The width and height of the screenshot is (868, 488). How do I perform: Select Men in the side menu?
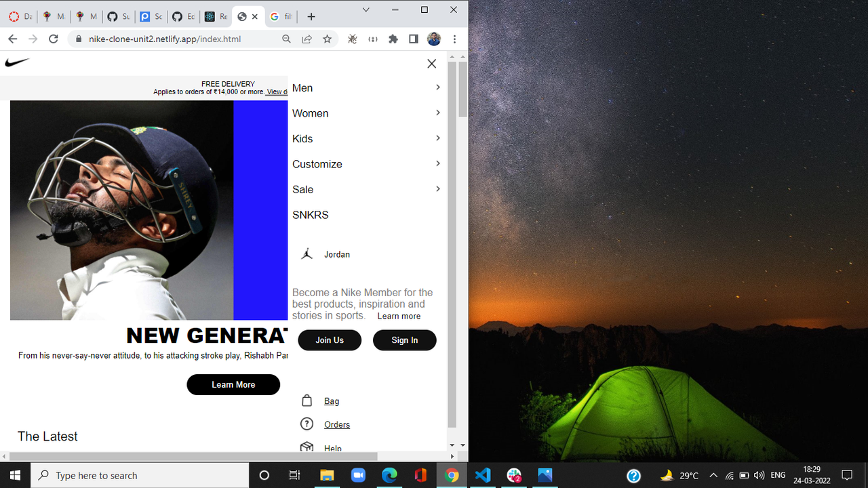tap(302, 88)
